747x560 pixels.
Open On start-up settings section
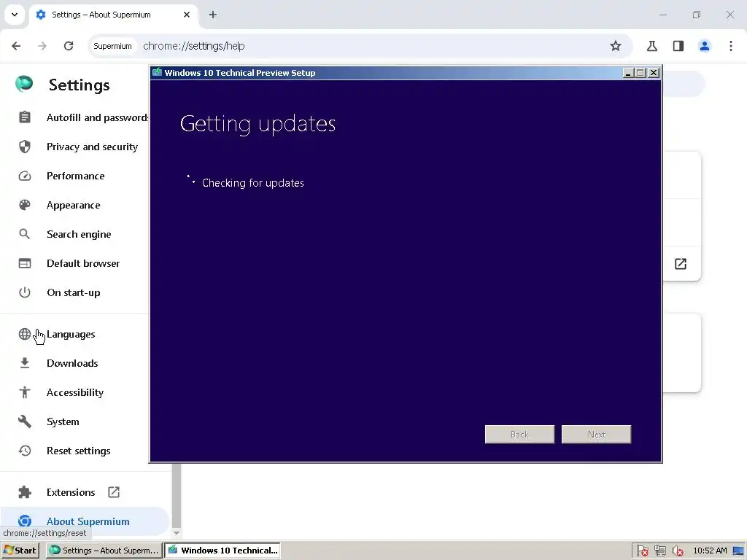pyautogui.click(x=74, y=292)
